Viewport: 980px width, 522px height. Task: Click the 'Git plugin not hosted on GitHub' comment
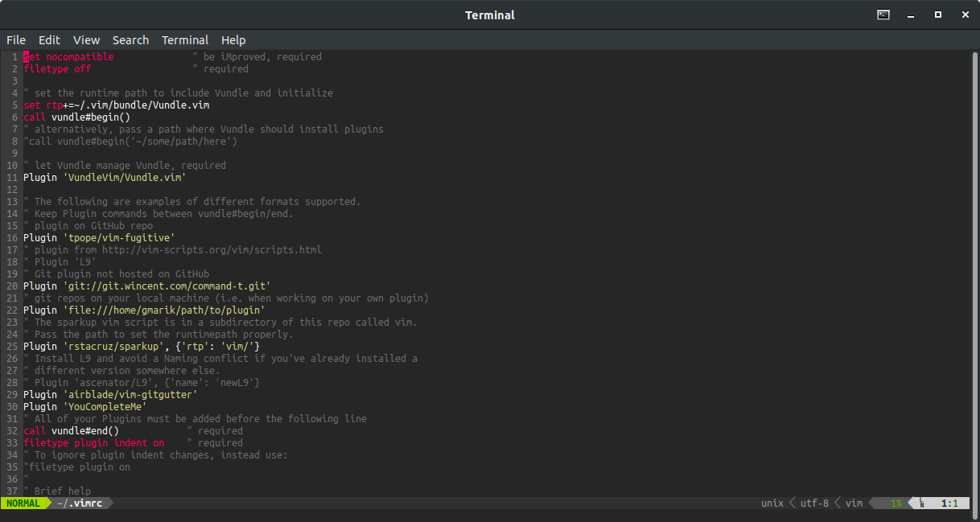point(117,274)
